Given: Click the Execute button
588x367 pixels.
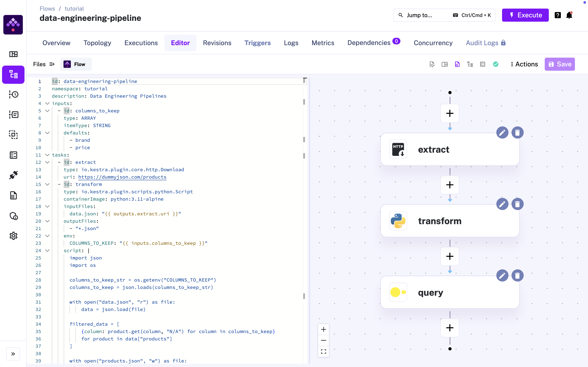Looking at the screenshot, I should pyautogui.click(x=525, y=15).
